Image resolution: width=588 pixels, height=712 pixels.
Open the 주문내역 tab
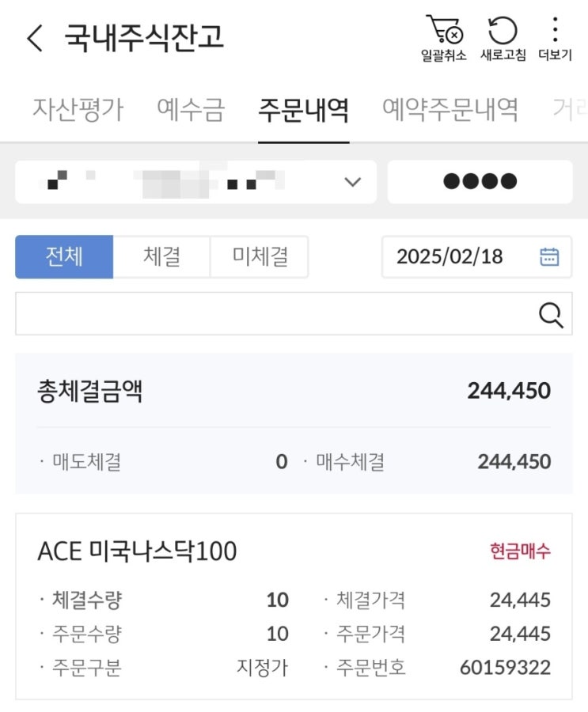[303, 109]
